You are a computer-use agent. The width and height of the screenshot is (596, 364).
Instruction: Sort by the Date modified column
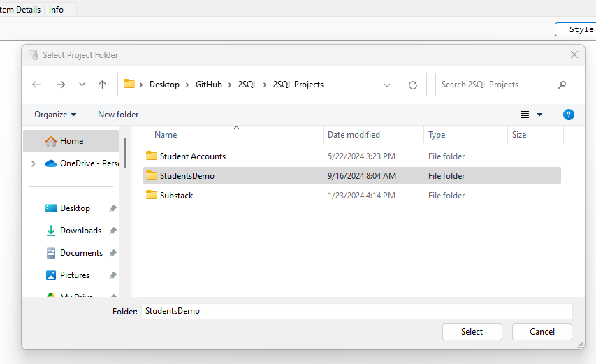354,135
